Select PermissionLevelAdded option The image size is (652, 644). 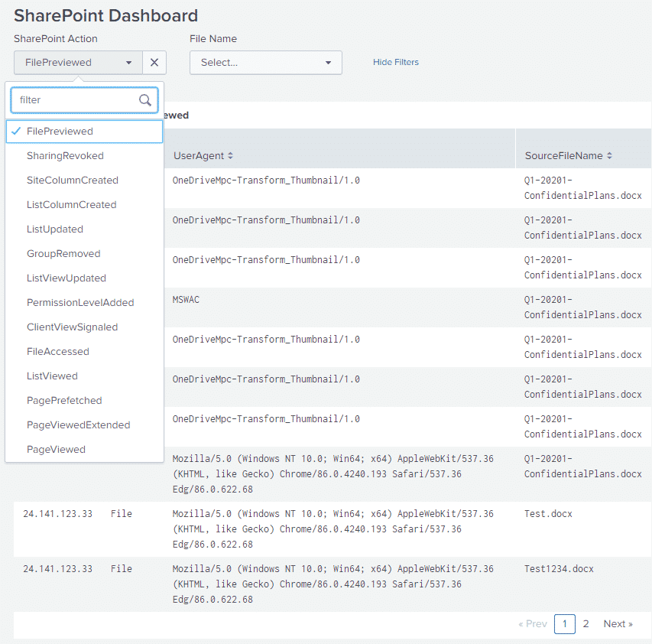tap(80, 303)
